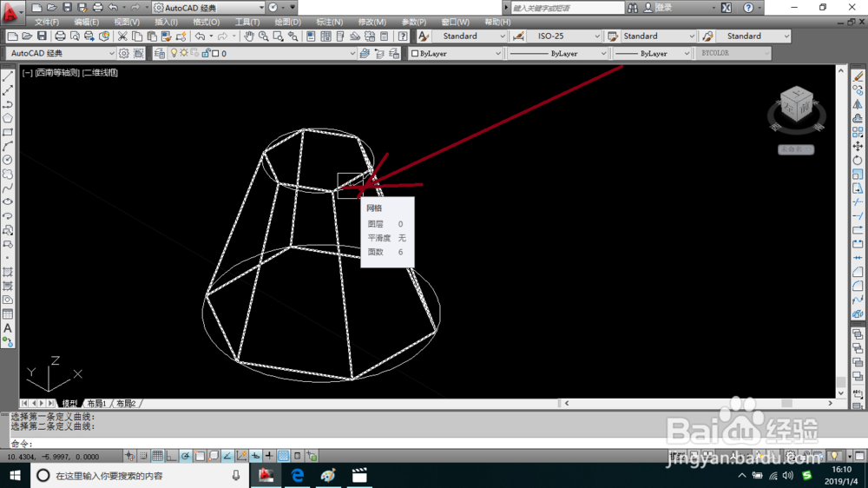The height and width of the screenshot is (488, 868).
Task: Click the coordinates readout in status bar
Action: click(53, 457)
